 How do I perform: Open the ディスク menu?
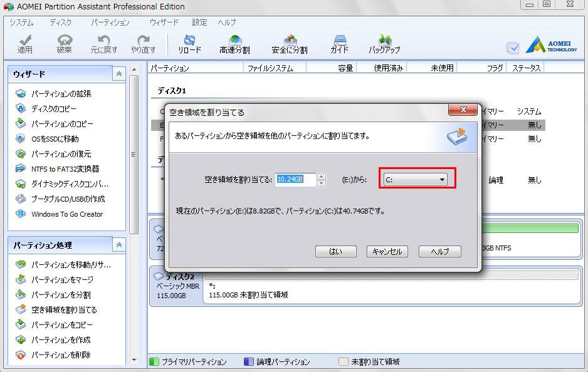point(60,23)
